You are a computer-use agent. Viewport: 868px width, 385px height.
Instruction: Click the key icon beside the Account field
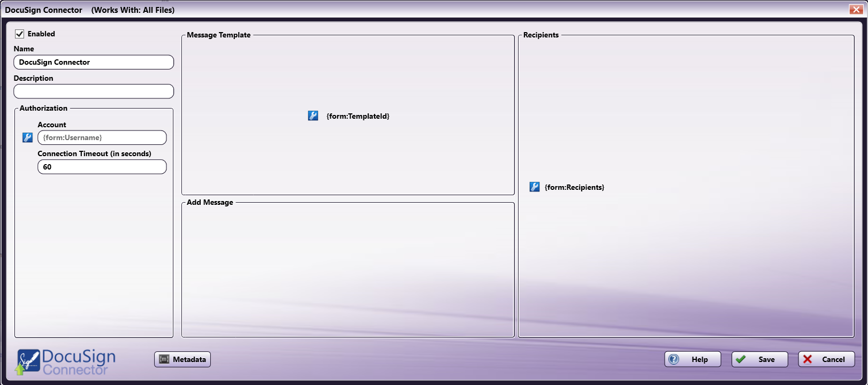pos(28,137)
